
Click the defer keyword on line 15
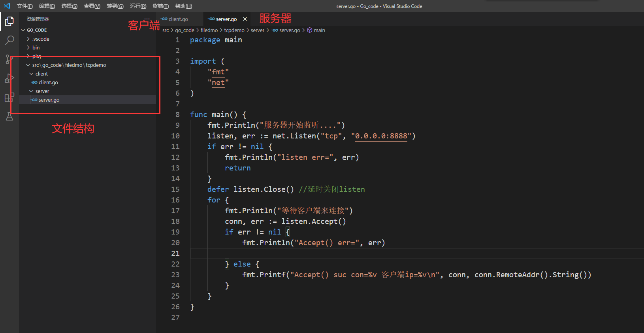[x=218, y=189]
